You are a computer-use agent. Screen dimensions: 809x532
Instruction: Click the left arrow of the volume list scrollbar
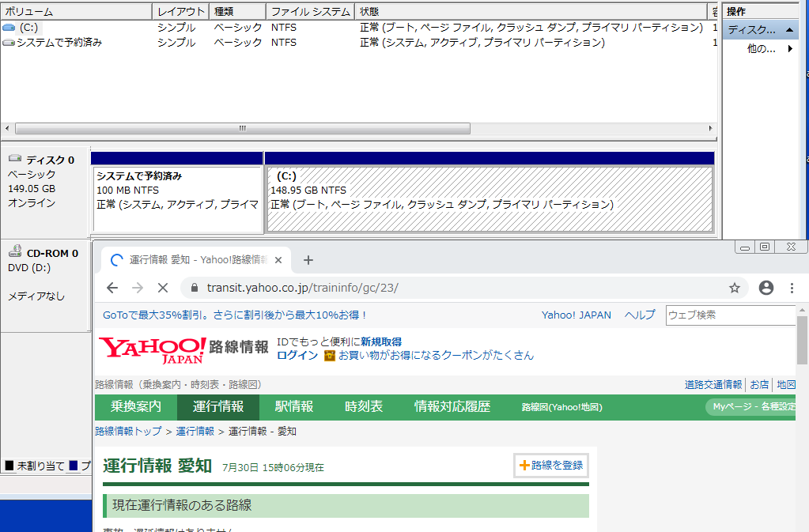click(x=7, y=128)
